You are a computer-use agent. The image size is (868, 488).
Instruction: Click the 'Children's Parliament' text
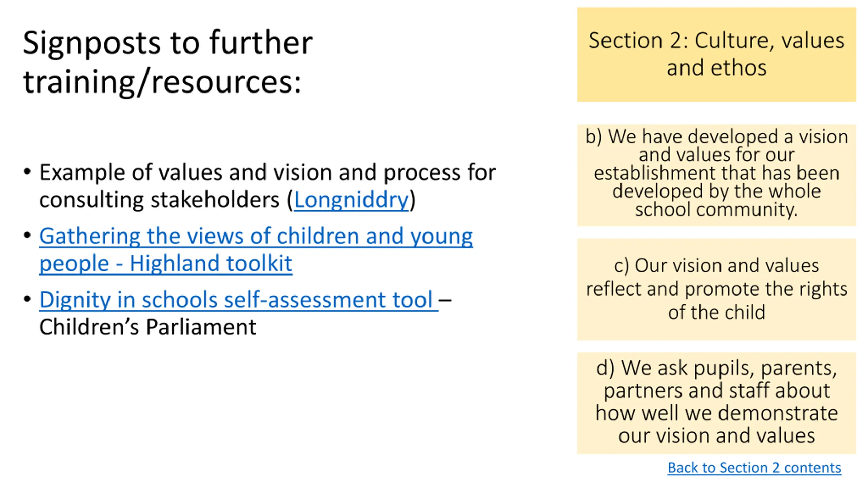click(x=147, y=327)
